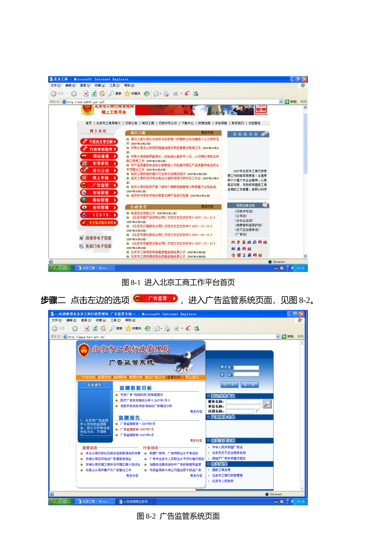Image resolution: width=392 pixels, height=559 pixels.
Task: Open address dropdown in 北京工商 window
Action: (x=281, y=102)
